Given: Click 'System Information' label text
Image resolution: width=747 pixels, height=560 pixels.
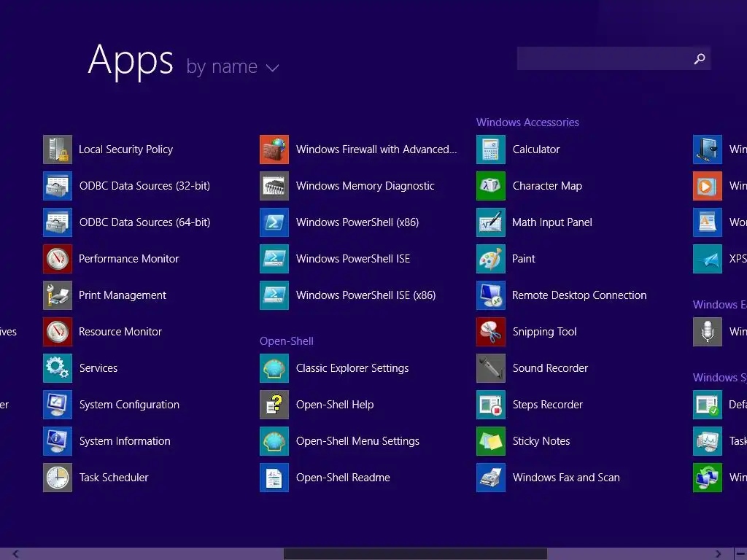Looking at the screenshot, I should point(124,441).
